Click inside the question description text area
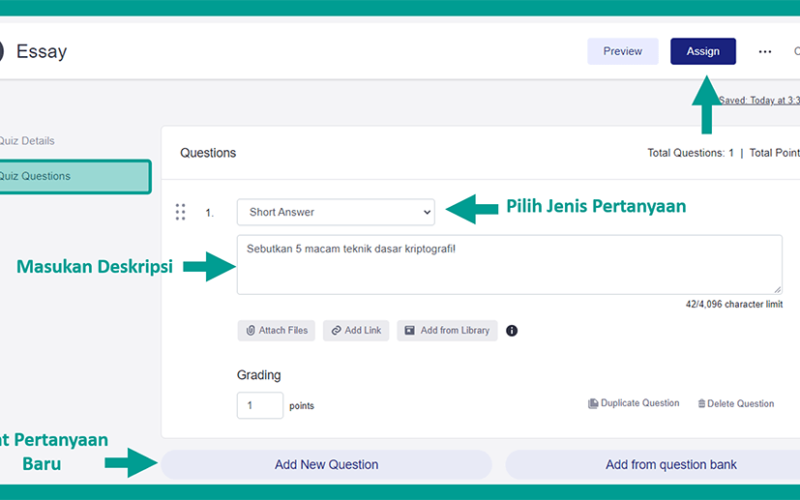 point(509,265)
